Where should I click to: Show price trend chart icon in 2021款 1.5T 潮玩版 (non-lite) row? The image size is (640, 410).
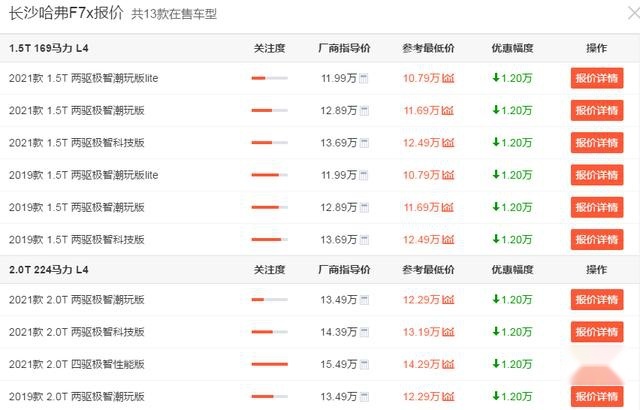click(x=448, y=110)
